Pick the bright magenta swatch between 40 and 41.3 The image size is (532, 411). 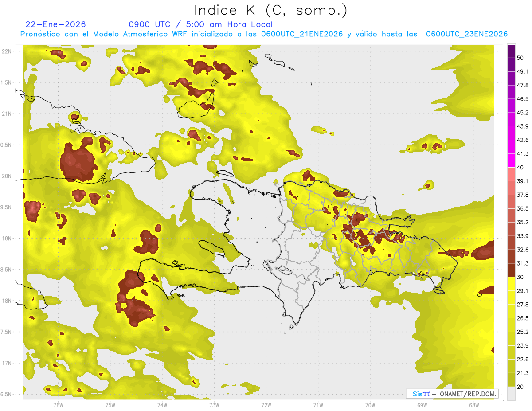(x=511, y=160)
